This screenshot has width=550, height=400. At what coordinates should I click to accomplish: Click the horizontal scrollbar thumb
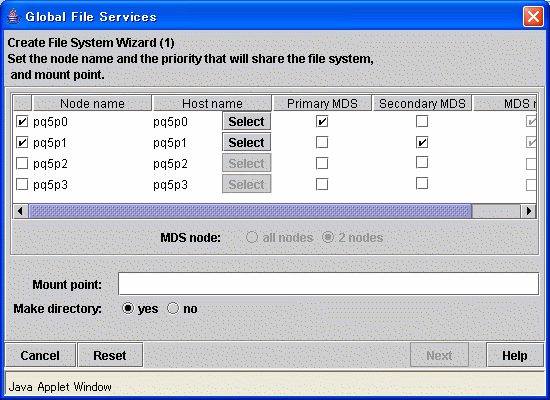tap(250, 211)
